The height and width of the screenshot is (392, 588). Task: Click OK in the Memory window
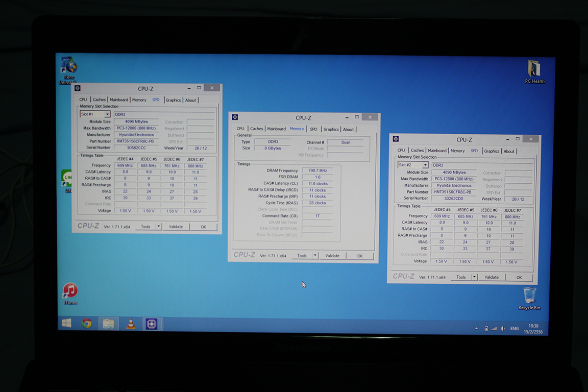point(360,256)
